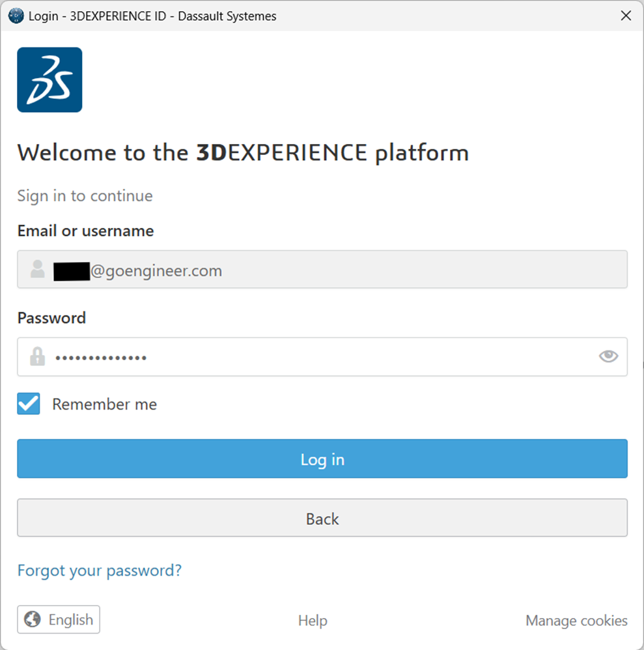The height and width of the screenshot is (650, 644).
Task: Click the person icon inside the username field
Action: pyautogui.click(x=37, y=269)
